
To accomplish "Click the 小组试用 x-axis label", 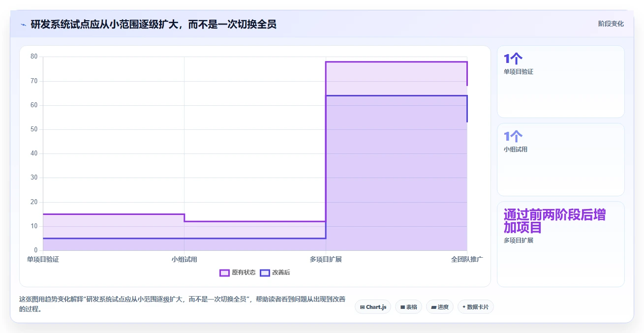I will [x=184, y=259].
